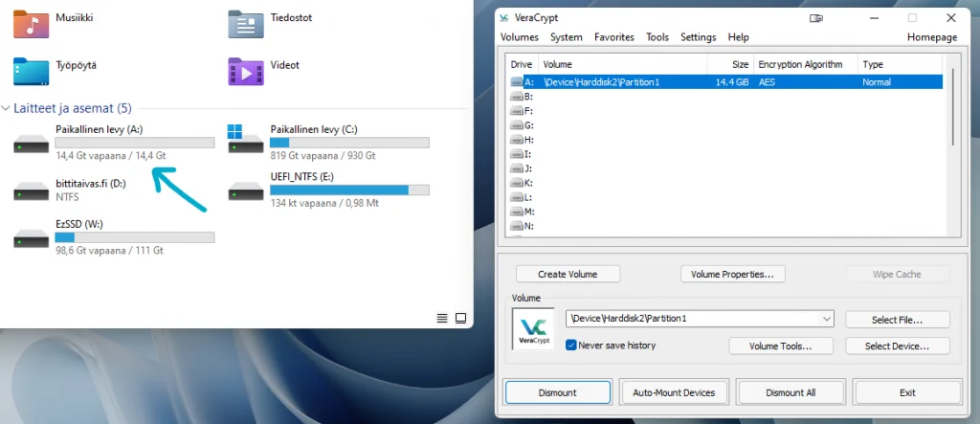Select UEFI_NTFS (E:) drive icon

pos(246,190)
